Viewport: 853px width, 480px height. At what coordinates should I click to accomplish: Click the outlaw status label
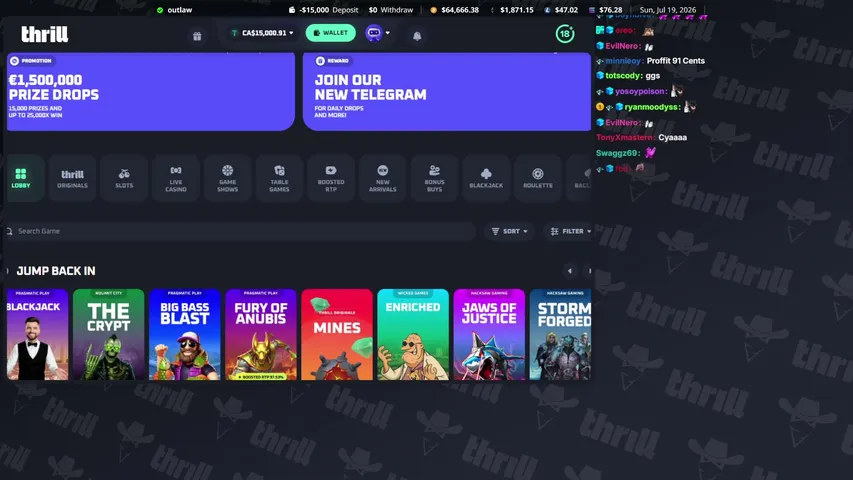pyautogui.click(x=180, y=10)
